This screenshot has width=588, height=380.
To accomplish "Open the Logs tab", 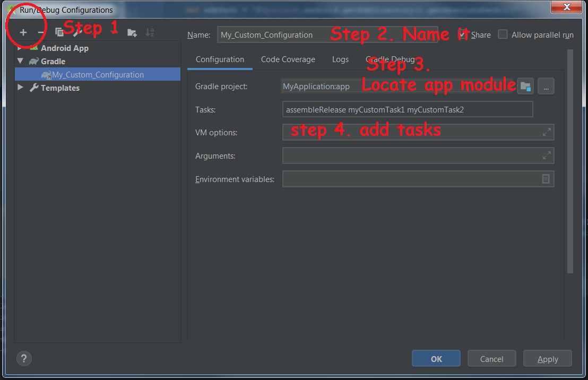I will [340, 59].
